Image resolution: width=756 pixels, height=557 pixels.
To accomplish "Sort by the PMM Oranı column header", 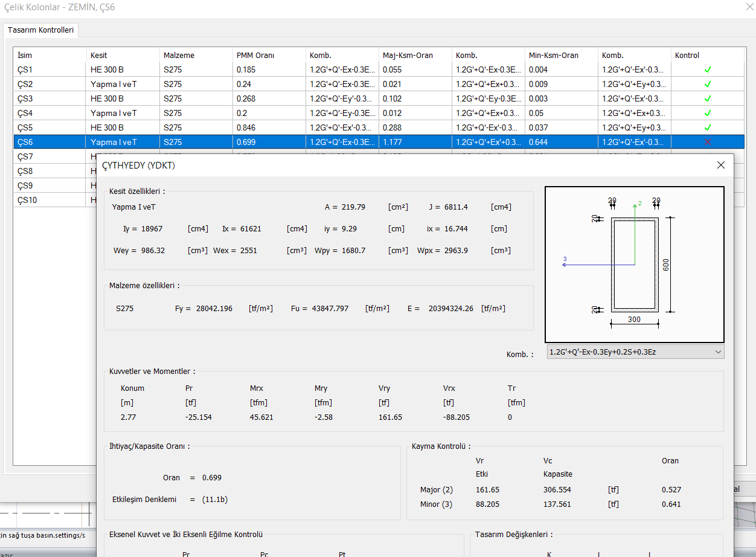I will pos(269,55).
